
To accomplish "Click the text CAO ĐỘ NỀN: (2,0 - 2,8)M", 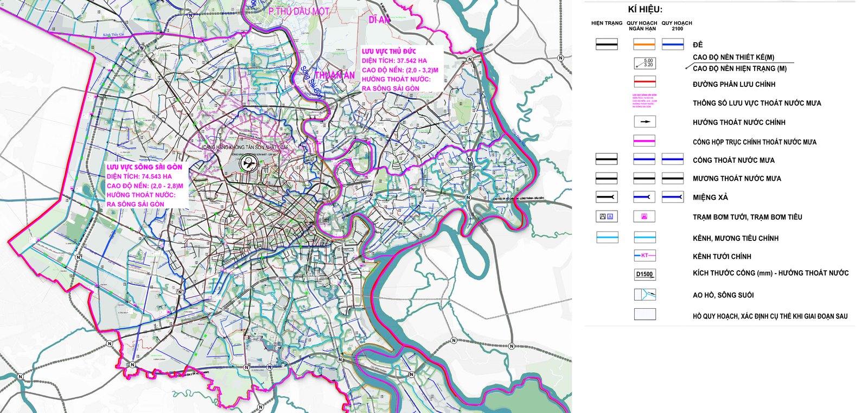I will coord(145,186).
